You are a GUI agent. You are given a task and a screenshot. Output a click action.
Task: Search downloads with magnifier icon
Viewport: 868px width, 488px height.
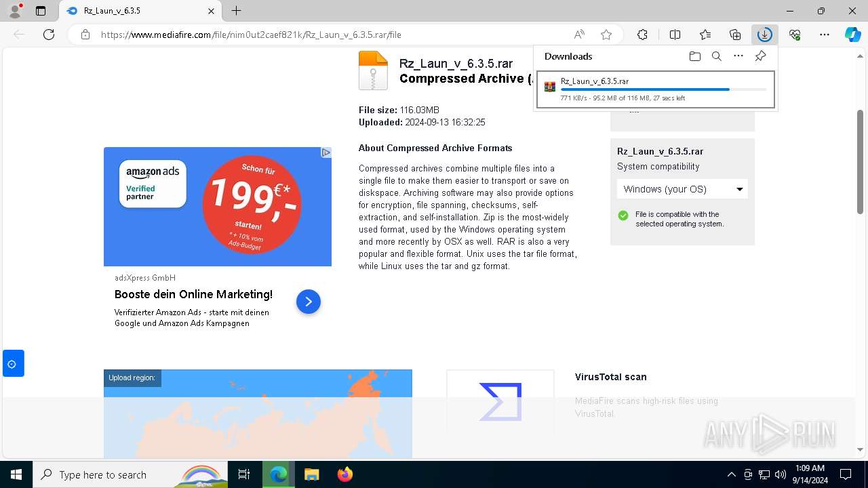coord(717,56)
